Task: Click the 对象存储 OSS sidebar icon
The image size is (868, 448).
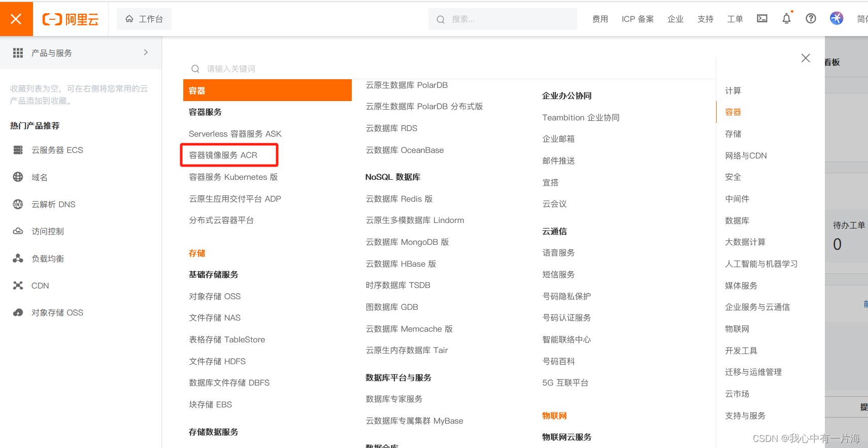Action: pyautogui.click(x=18, y=312)
